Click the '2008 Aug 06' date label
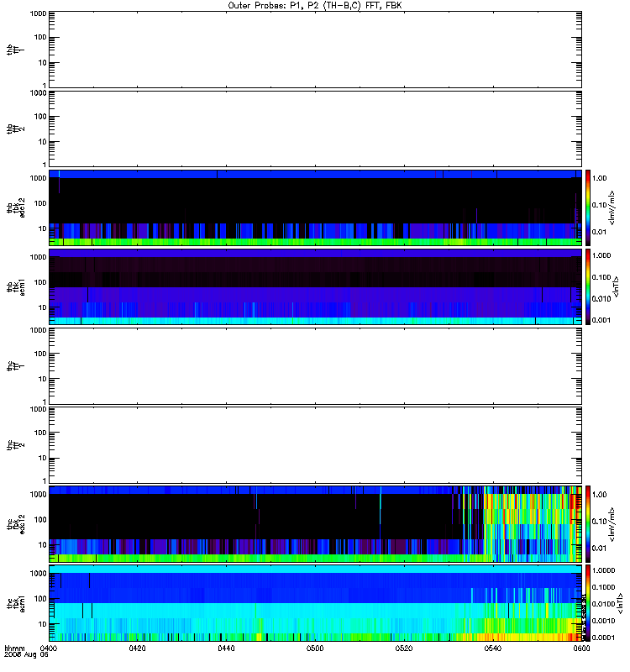This screenshot has width=630, height=672. (x=26, y=655)
